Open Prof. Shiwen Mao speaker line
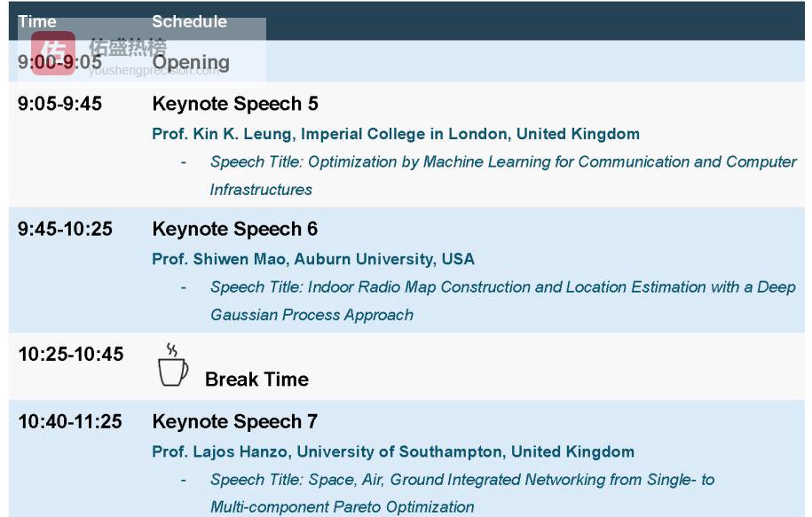The height and width of the screenshot is (517, 812). (x=313, y=259)
